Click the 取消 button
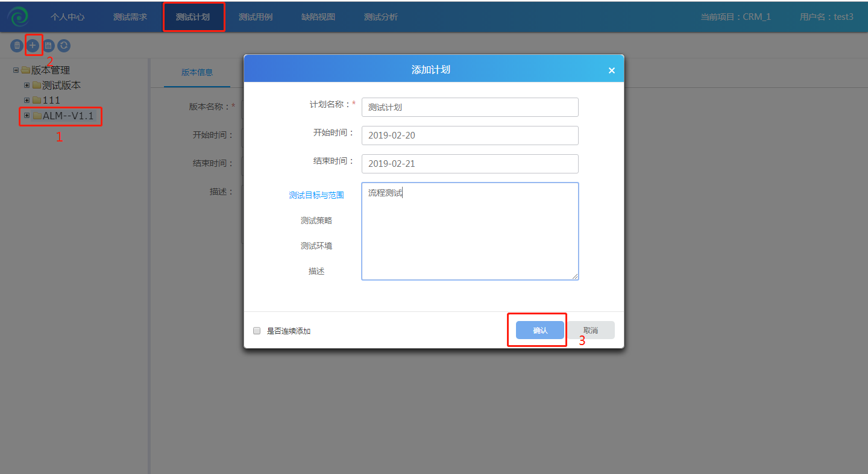This screenshot has width=868, height=474. coord(590,330)
